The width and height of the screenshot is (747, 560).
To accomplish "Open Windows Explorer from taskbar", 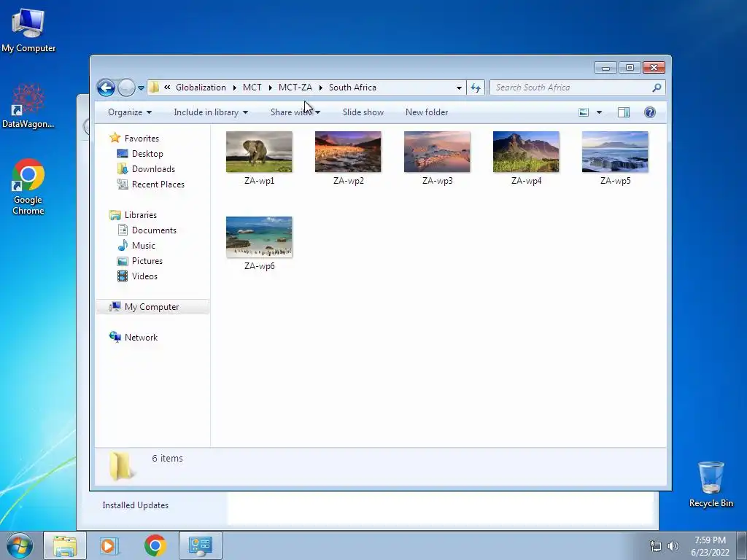I will pyautogui.click(x=65, y=545).
